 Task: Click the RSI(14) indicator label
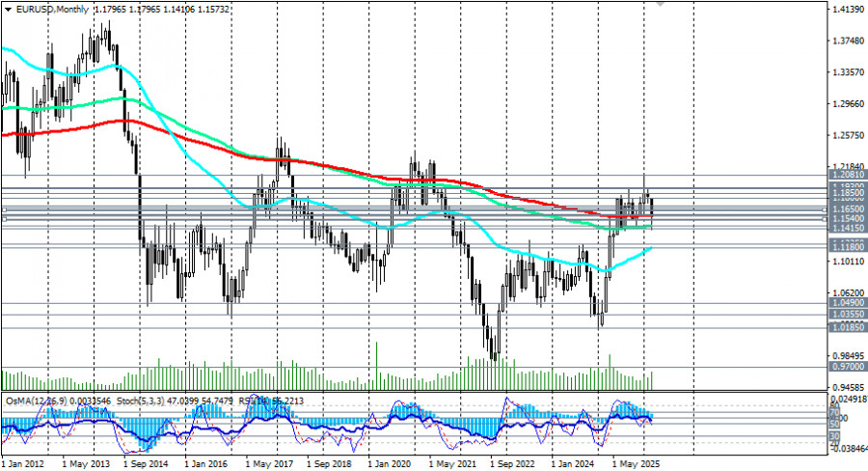(x=255, y=401)
